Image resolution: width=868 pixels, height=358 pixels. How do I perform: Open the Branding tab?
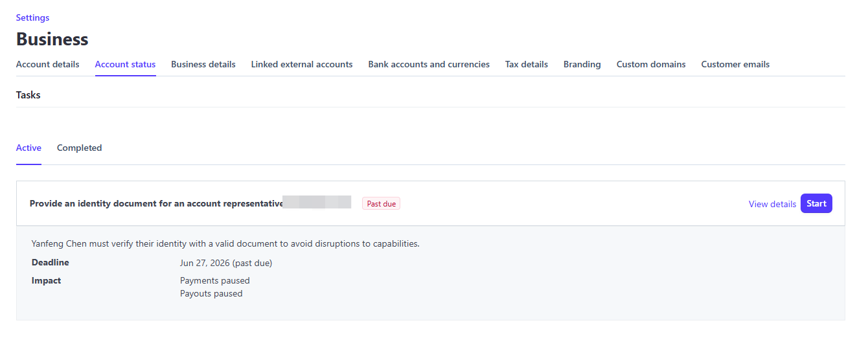pyautogui.click(x=582, y=64)
